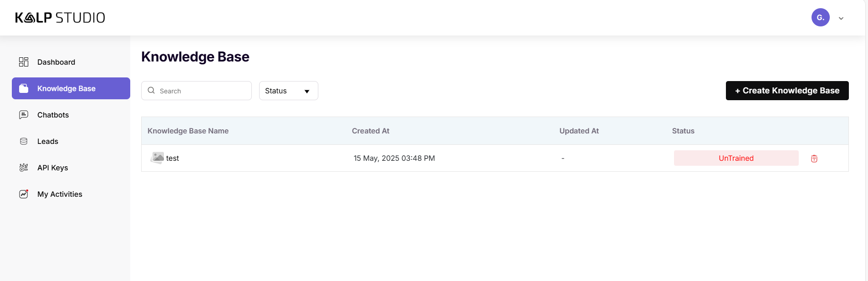Click the user avatar G.
This screenshot has width=868, height=281.
coord(820,17)
